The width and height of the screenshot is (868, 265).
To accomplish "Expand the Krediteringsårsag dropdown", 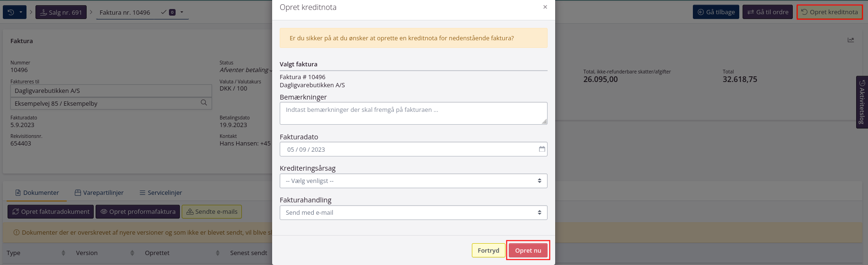I will (413, 181).
